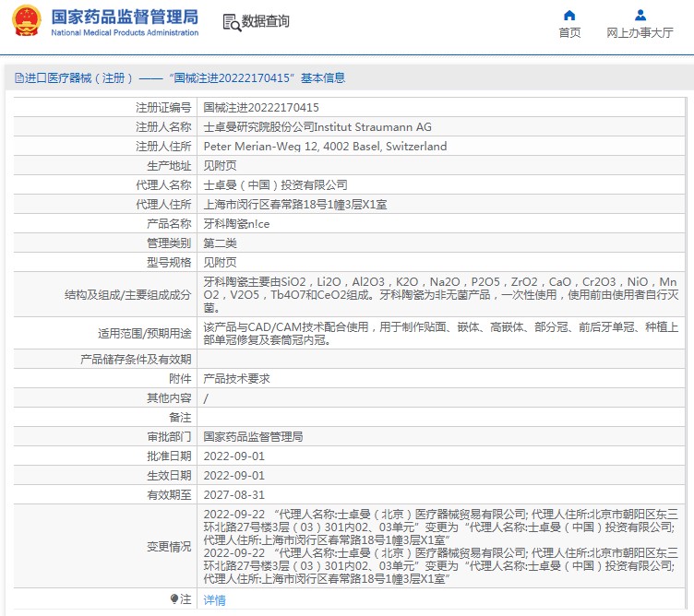Open the 首页 navigation label
The image size is (694, 616).
tap(569, 33)
